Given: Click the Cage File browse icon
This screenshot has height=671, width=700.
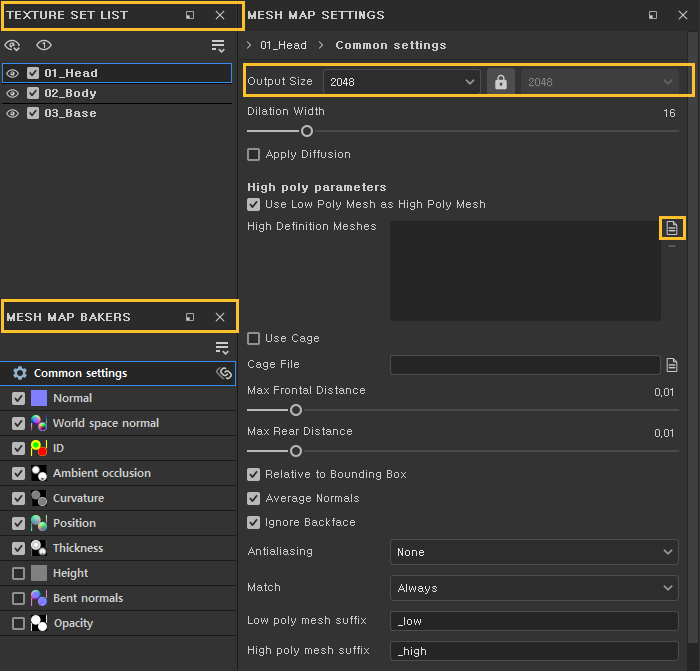Looking at the screenshot, I should click(672, 365).
